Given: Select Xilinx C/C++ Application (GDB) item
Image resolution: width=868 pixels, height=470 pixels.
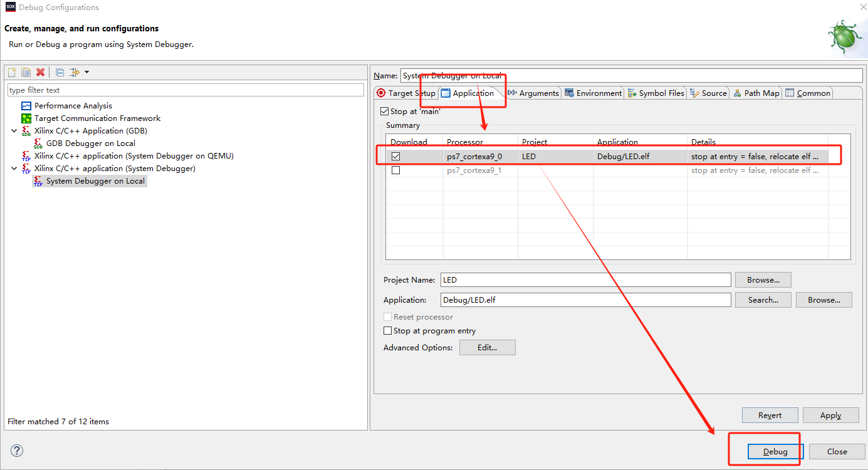Looking at the screenshot, I should click(x=91, y=131).
